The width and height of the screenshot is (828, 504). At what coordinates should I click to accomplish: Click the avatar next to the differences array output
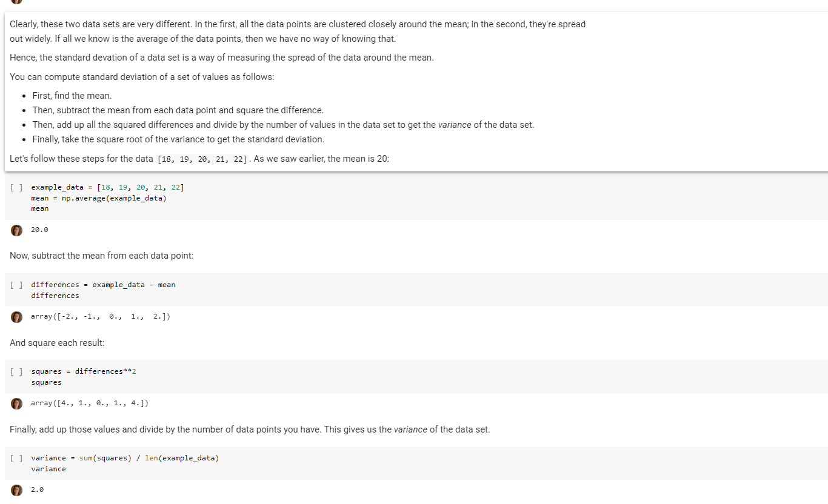point(16,317)
